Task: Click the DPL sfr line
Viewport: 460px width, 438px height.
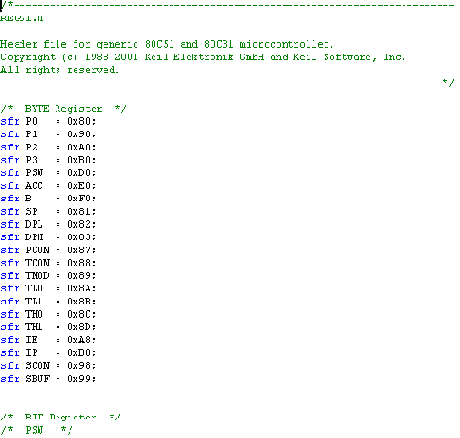Action: [48, 224]
